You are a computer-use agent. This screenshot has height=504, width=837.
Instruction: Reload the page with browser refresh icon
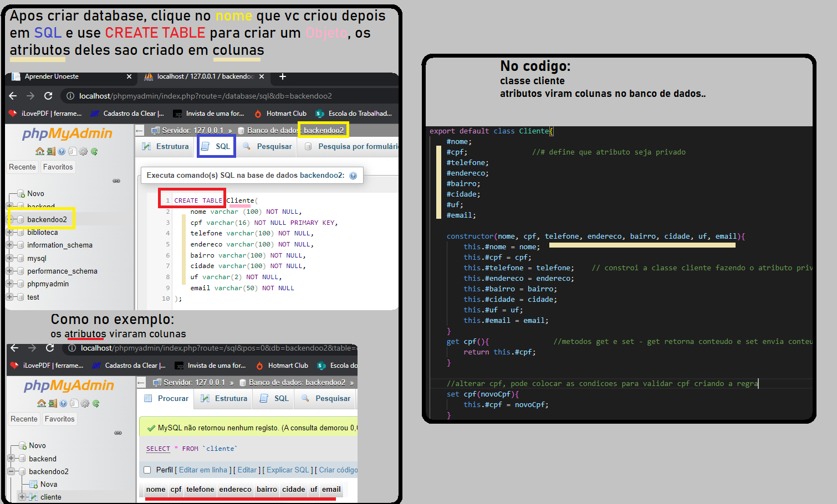pyautogui.click(x=48, y=96)
